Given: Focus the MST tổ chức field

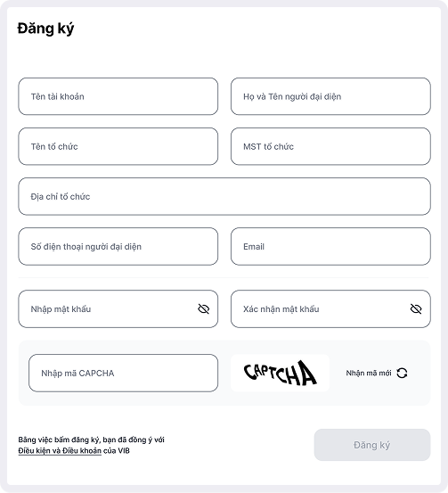Looking at the screenshot, I should click(330, 146).
